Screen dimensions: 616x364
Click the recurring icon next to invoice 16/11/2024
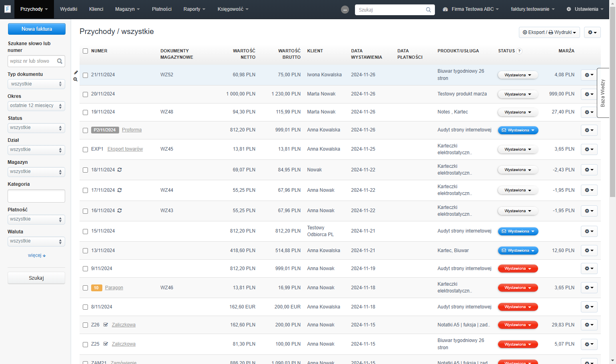pos(120,211)
